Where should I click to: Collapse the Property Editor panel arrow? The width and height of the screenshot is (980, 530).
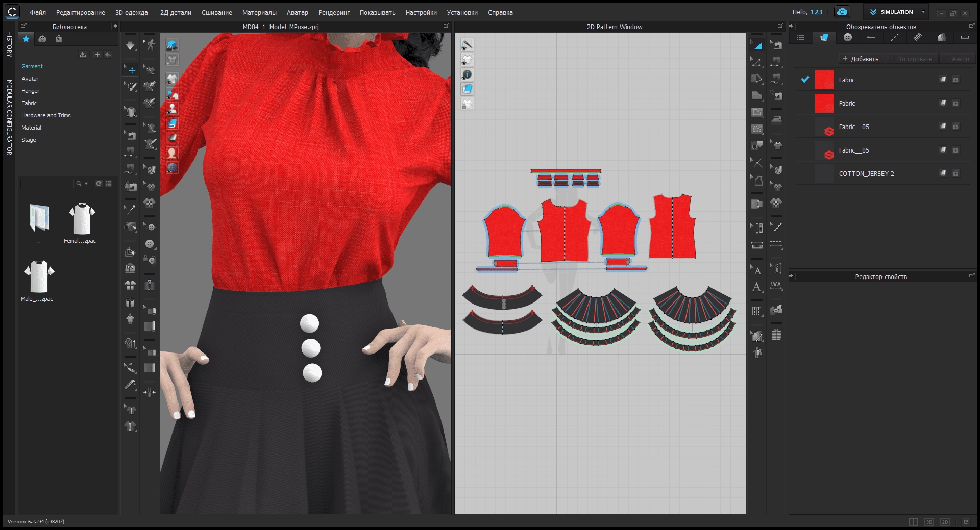pos(791,276)
